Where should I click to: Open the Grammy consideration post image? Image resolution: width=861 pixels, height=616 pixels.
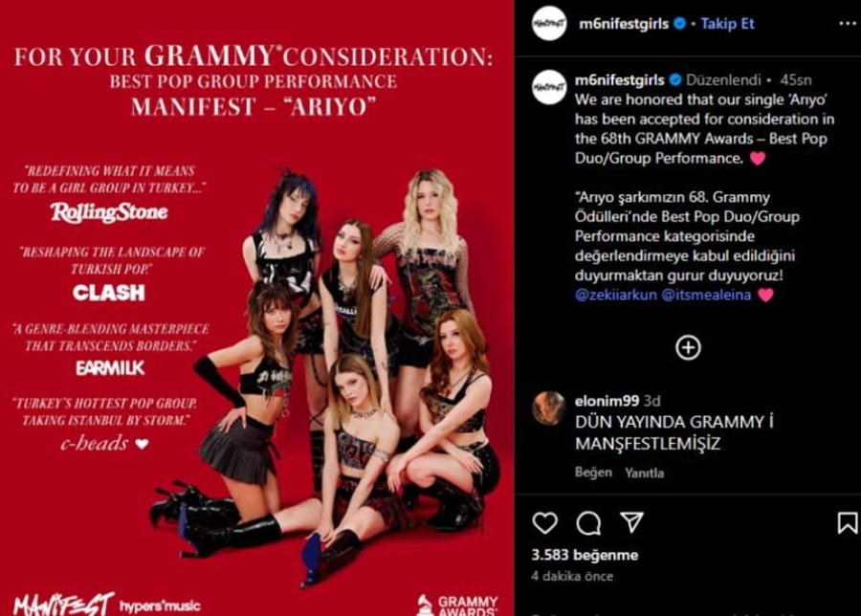tap(257, 308)
